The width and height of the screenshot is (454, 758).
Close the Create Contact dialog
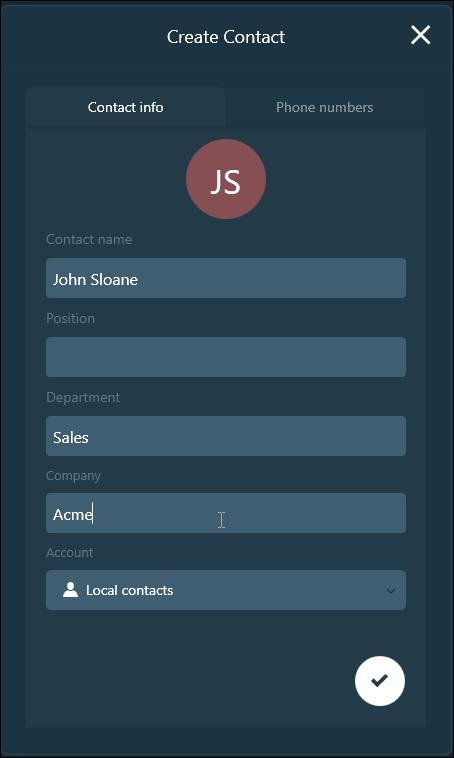click(420, 35)
